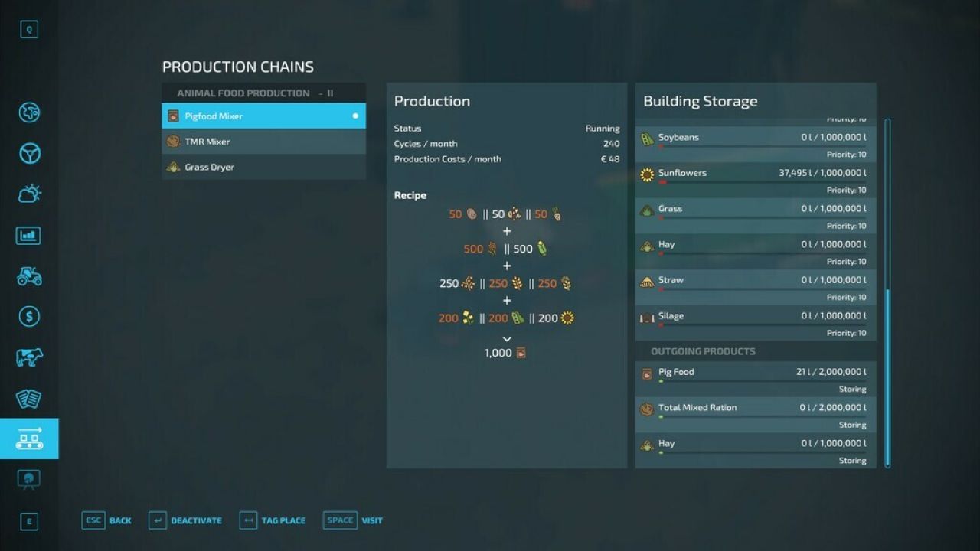The height and width of the screenshot is (551, 980).
Task: Select the TMR Mixer production
Action: [263, 141]
